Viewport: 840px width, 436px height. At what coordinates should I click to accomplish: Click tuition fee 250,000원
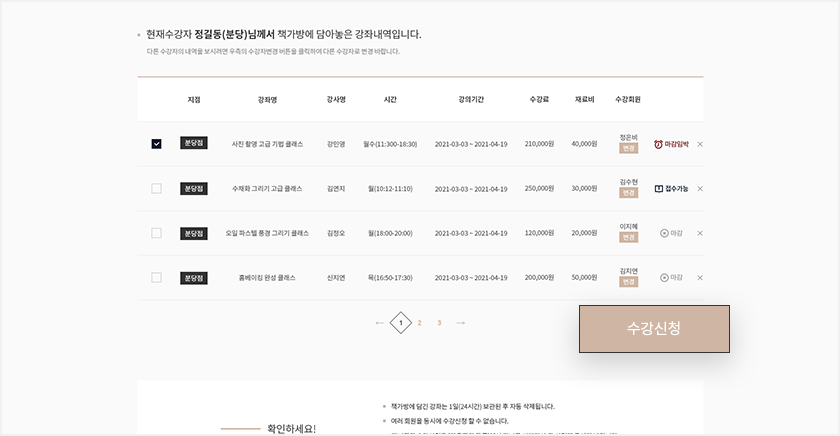click(x=539, y=188)
